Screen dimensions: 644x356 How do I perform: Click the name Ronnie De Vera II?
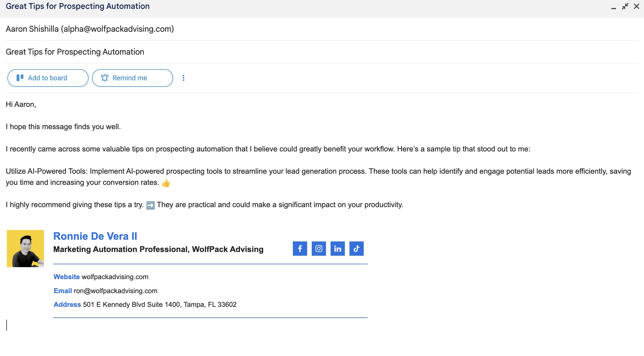pos(95,236)
